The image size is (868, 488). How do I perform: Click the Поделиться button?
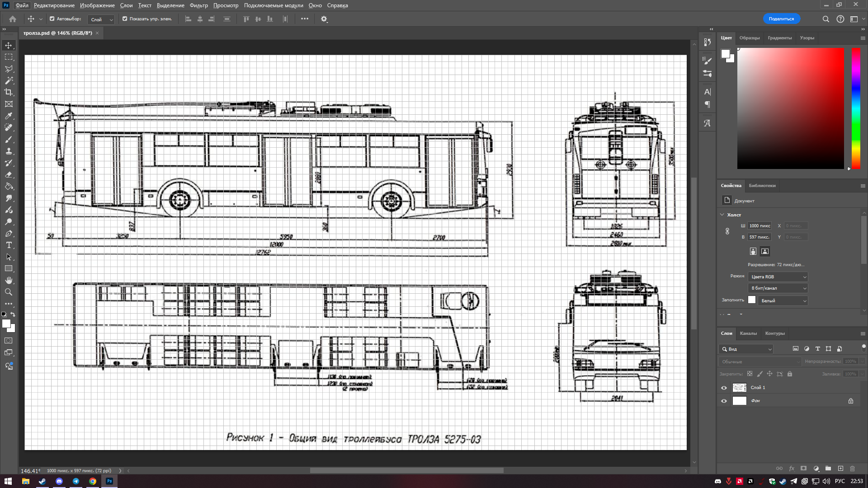pos(781,19)
